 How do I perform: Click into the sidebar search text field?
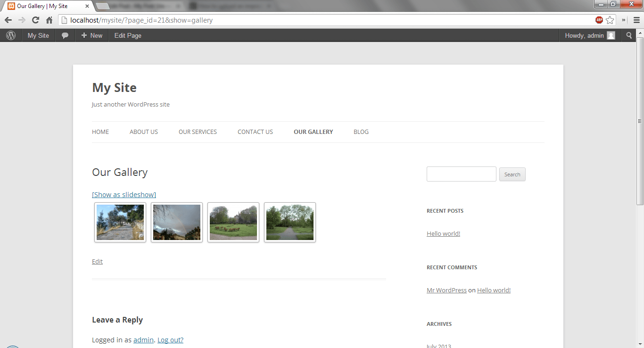[x=461, y=174]
